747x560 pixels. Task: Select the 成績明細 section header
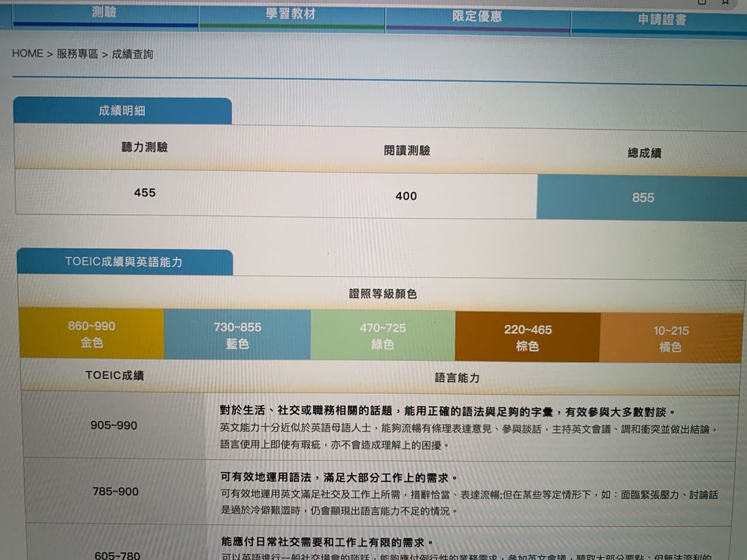pyautogui.click(x=122, y=110)
